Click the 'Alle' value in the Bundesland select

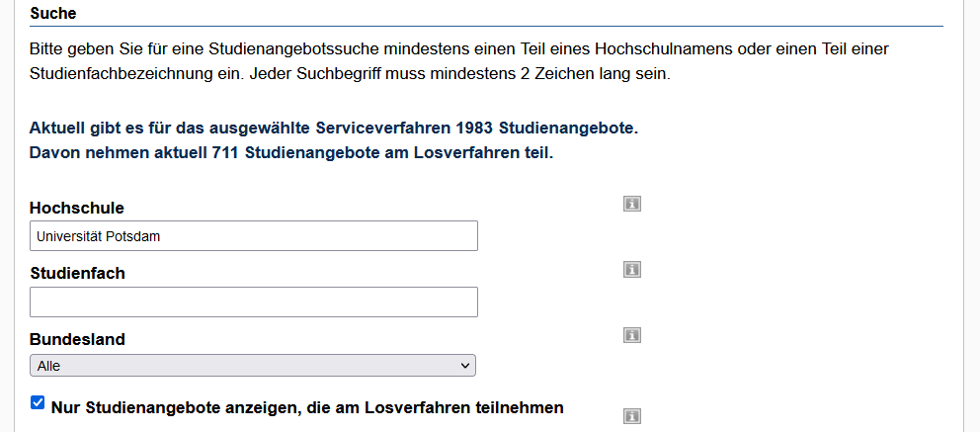tap(49, 366)
